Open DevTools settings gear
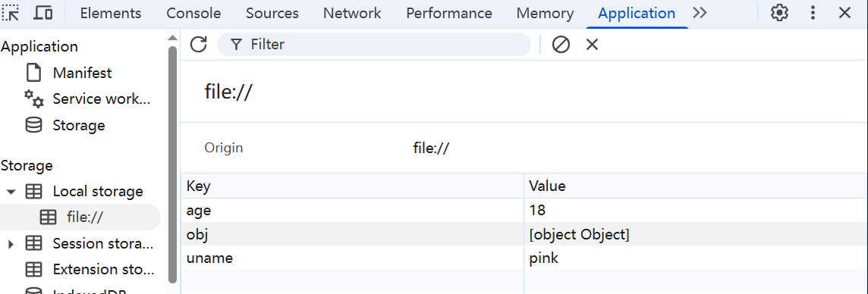 pyautogui.click(x=779, y=13)
